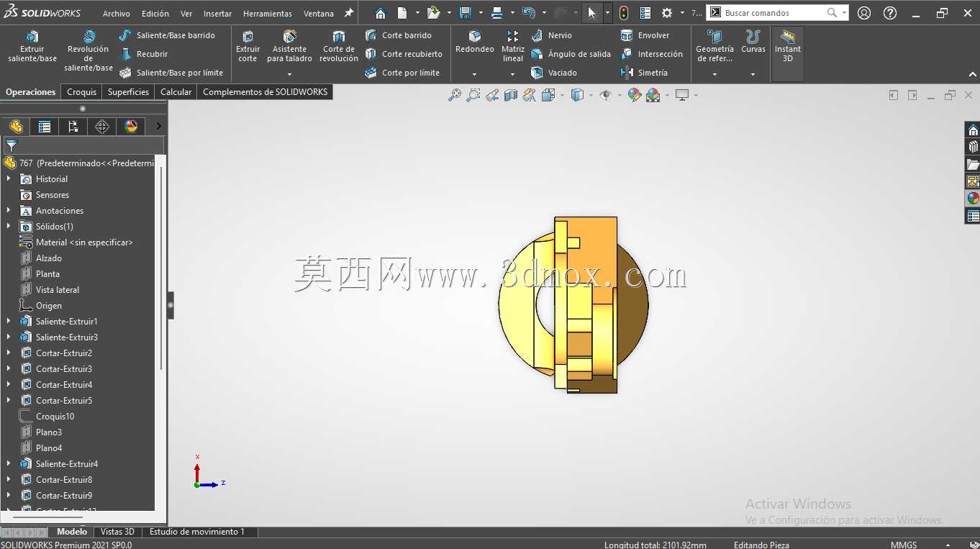980x549 pixels.
Task: Open Custom Properties task pane icon
Action: pos(973,216)
